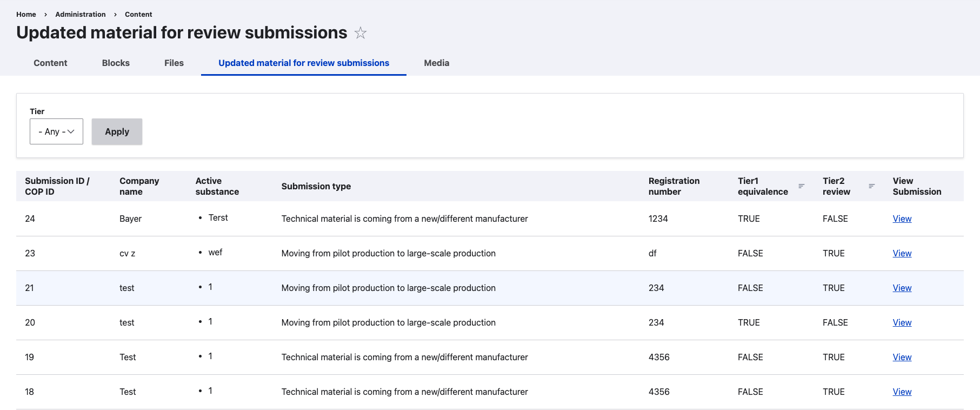View submission 23 from cv z
980x410 pixels.
tap(902, 253)
